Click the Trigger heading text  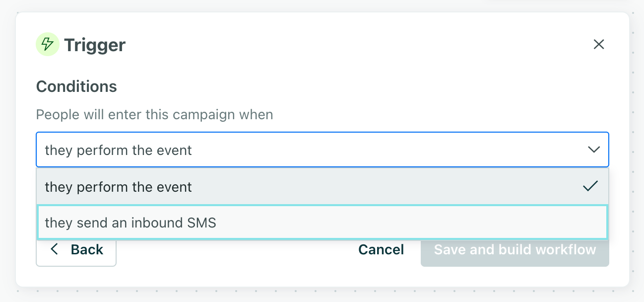tap(94, 44)
